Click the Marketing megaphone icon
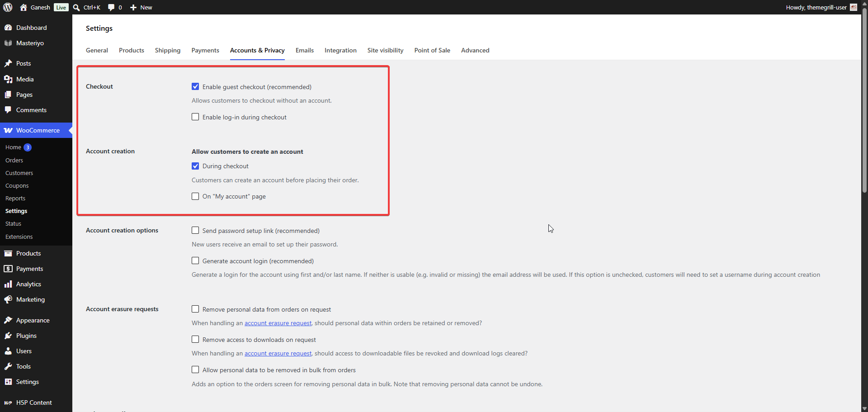 point(8,299)
